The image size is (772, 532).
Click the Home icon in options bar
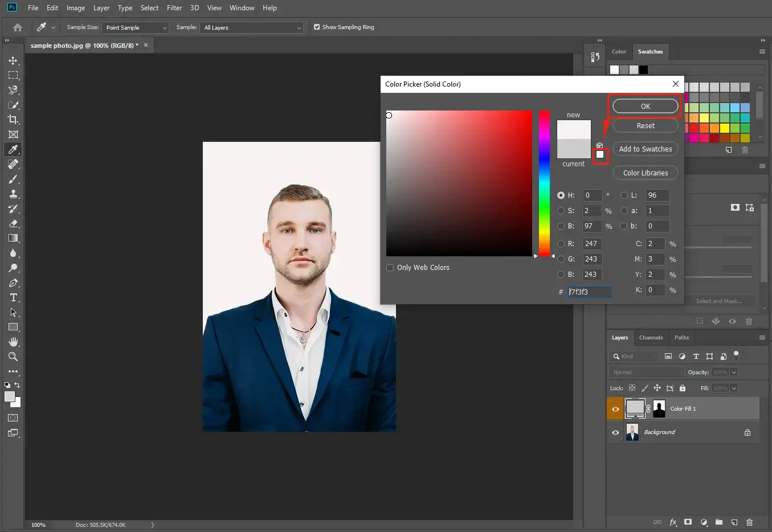(18, 27)
